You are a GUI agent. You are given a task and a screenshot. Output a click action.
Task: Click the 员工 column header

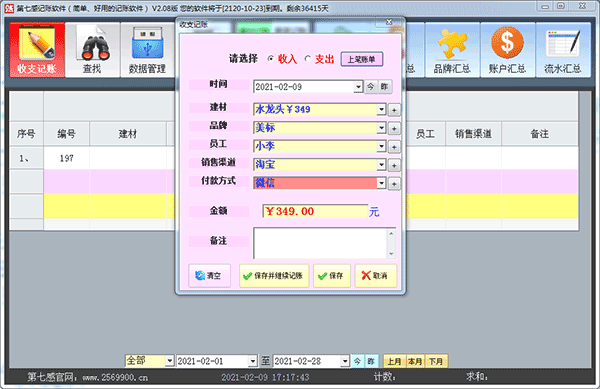click(426, 134)
